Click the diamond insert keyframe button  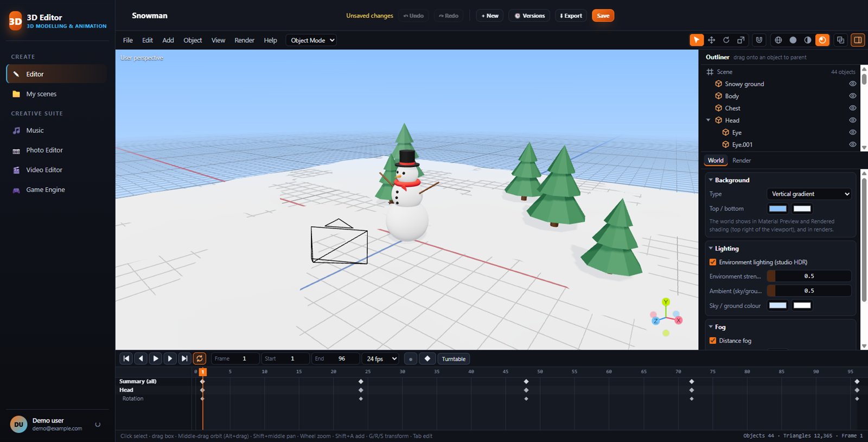(427, 358)
